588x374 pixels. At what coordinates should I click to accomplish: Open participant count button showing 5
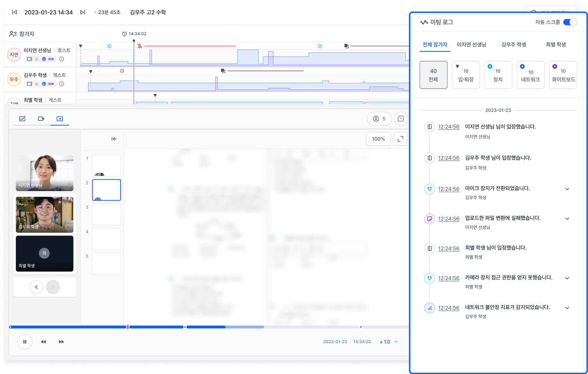[x=379, y=119]
